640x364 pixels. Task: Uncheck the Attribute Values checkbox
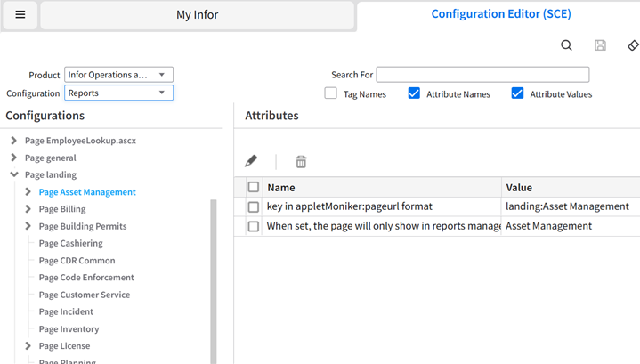point(517,93)
